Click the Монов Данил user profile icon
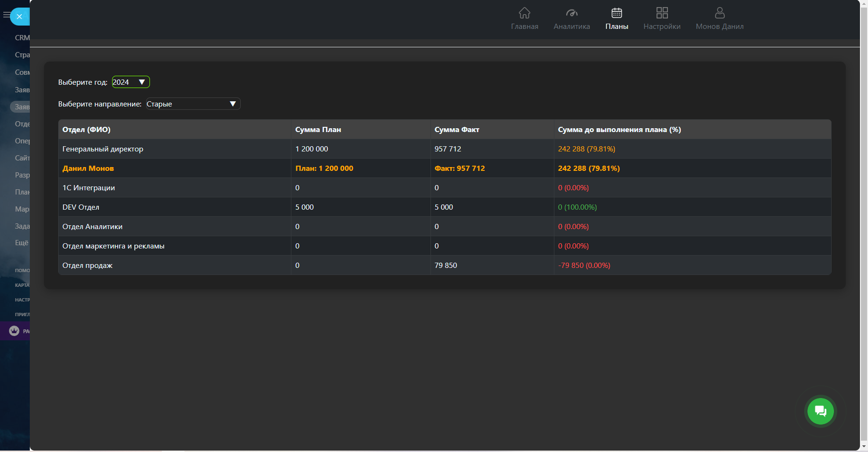 pos(719,13)
